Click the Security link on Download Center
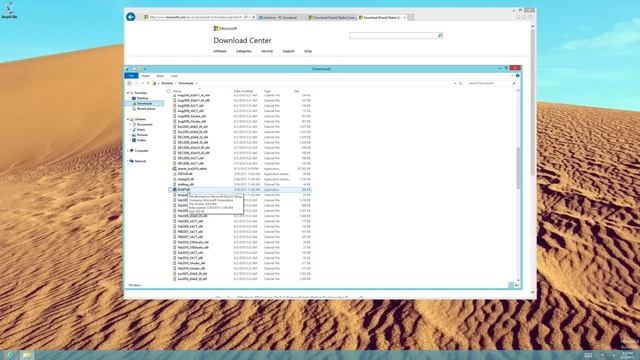Viewport: 640px width, 360px height. tap(267, 51)
